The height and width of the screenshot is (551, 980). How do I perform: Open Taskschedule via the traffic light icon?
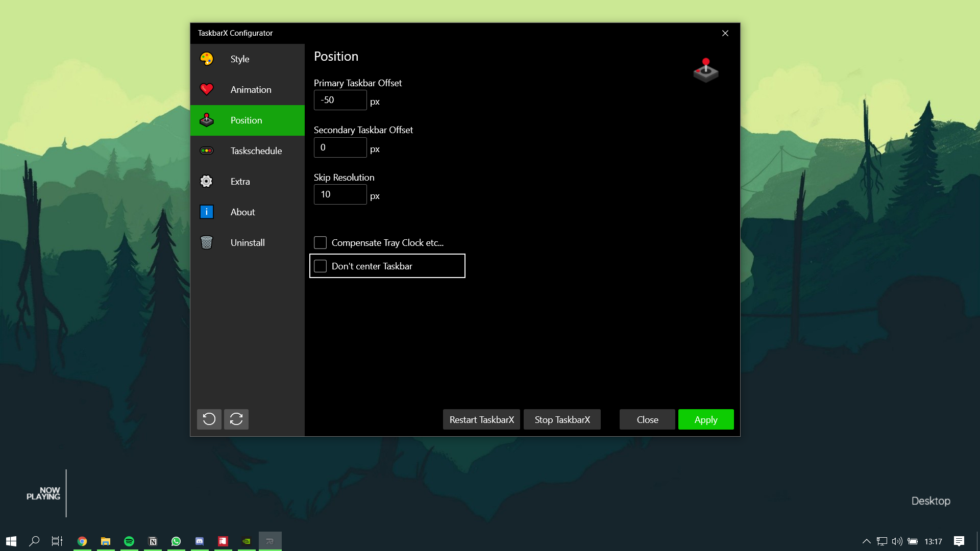206,151
